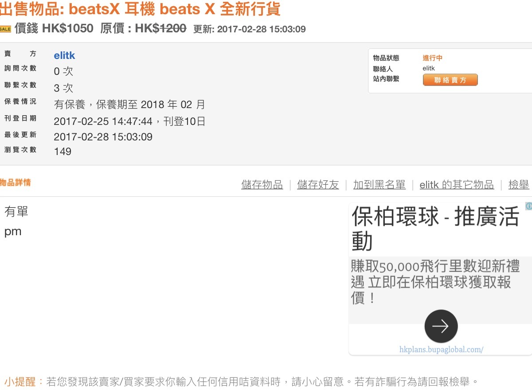Screen dimensions: 532x392
Task: Click the 保柏環球 - 推廣活動 ad headline
Action: [435, 229]
